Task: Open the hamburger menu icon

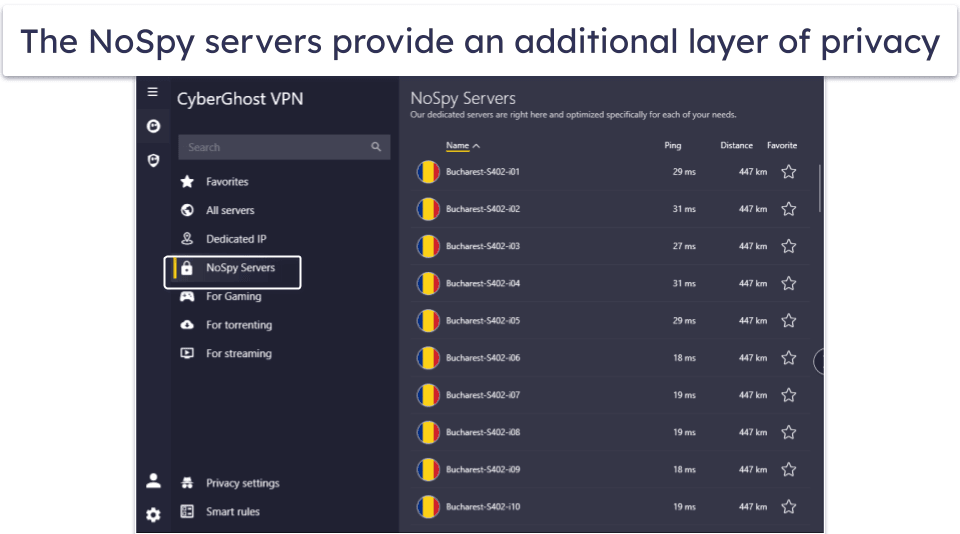Action: tap(152, 92)
